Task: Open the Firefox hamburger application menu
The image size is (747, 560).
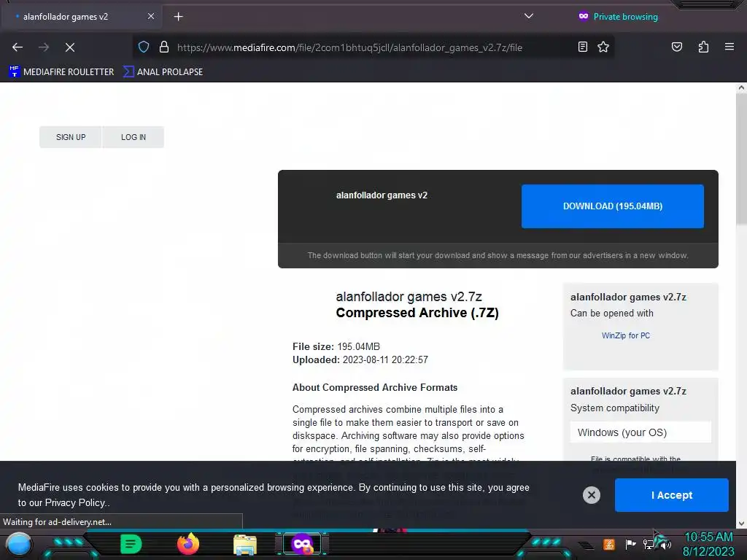Action: (729, 47)
